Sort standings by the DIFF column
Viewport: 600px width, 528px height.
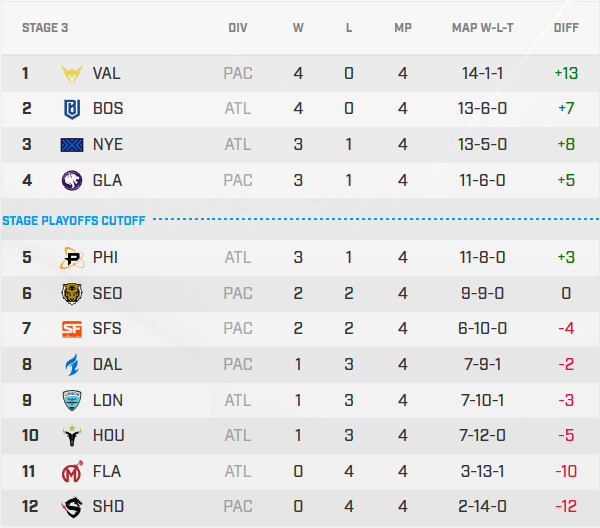tap(566, 28)
